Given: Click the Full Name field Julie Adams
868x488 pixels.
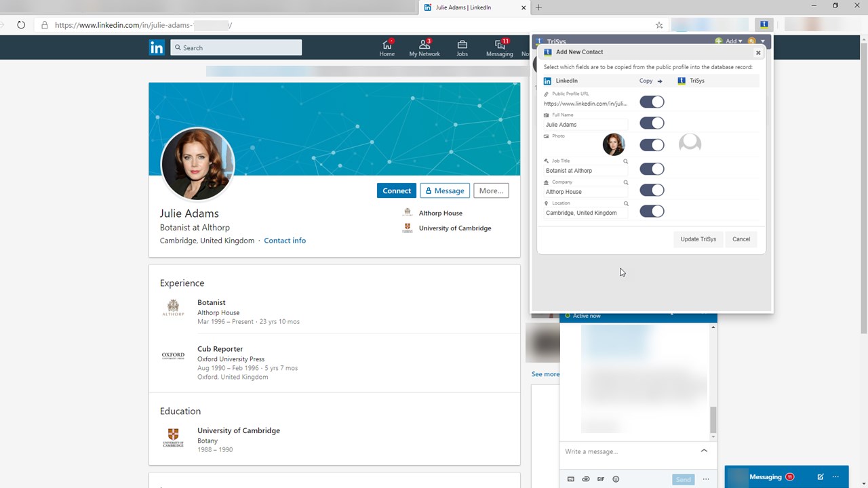Looking at the screenshot, I should 586,125.
